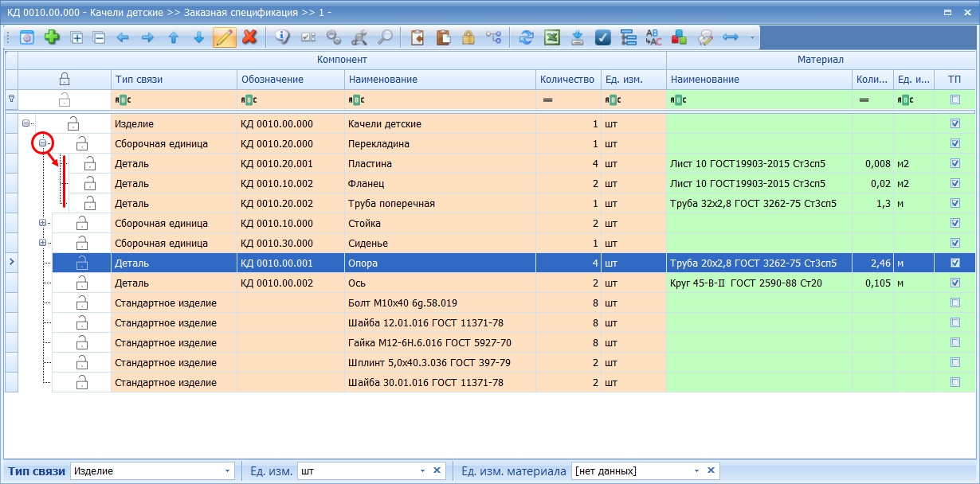Image resolution: width=980 pixels, height=484 pixels.
Task: Click the blue right arrow toolbar icon
Action: click(x=147, y=37)
